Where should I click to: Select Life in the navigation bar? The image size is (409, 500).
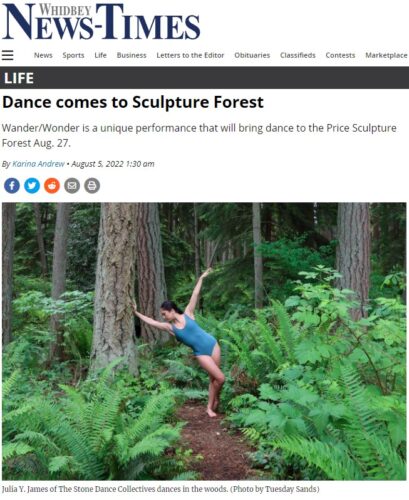100,55
